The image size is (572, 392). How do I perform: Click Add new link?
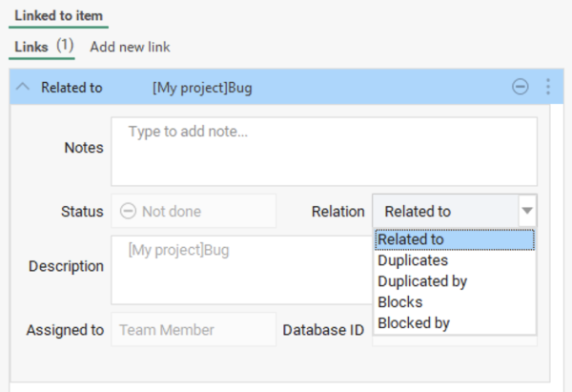pyautogui.click(x=130, y=46)
